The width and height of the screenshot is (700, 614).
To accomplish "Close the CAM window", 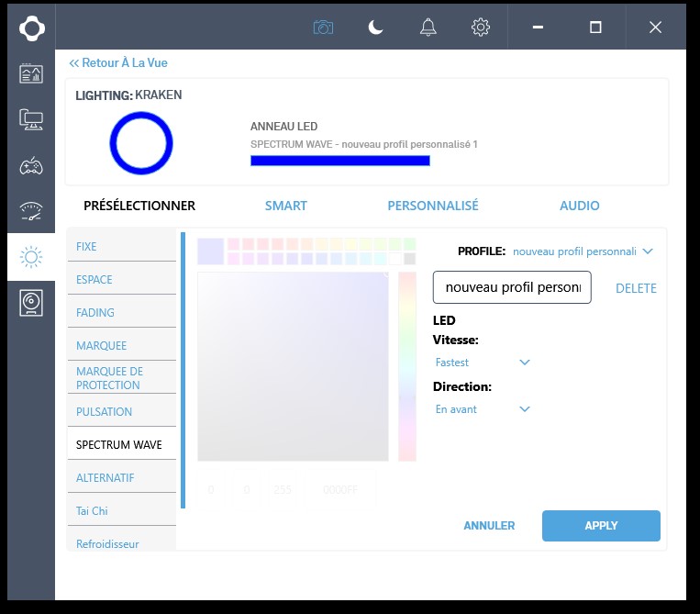I will point(655,28).
